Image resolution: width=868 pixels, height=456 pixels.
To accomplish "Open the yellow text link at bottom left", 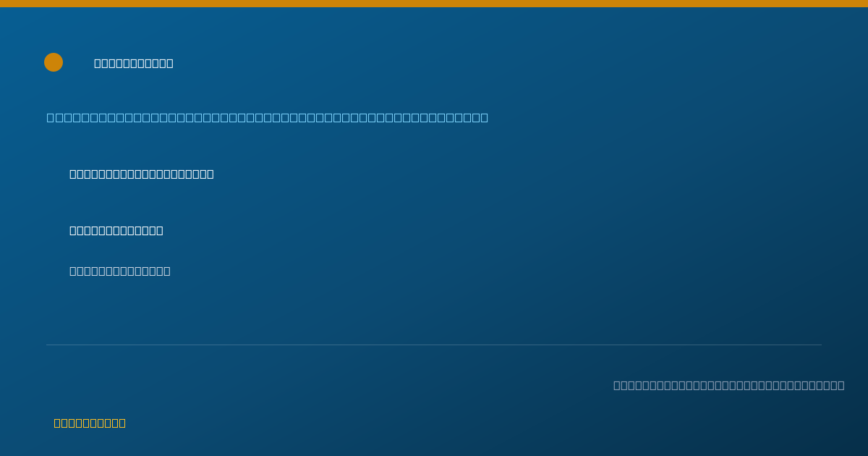I will (x=90, y=423).
